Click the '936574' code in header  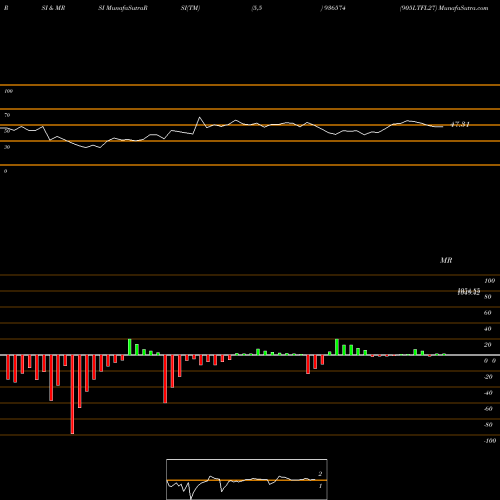tap(334, 8)
